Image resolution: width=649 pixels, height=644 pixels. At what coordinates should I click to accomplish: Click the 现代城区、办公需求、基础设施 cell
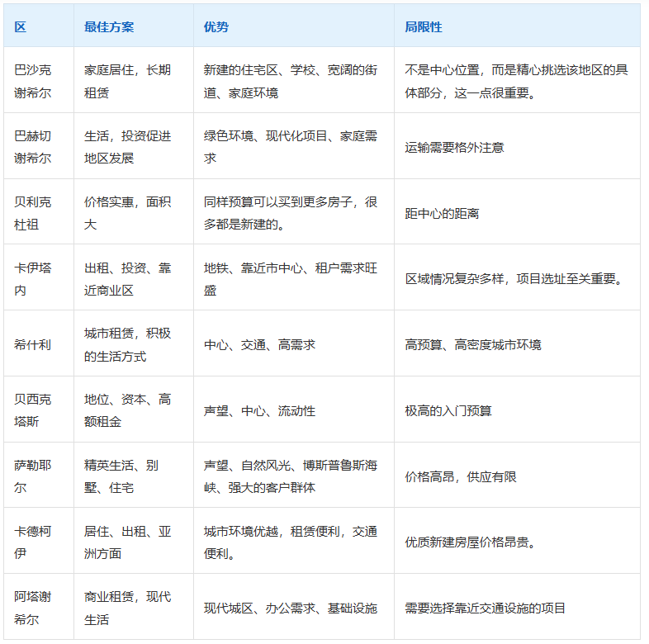pyautogui.click(x=294, y=607)
